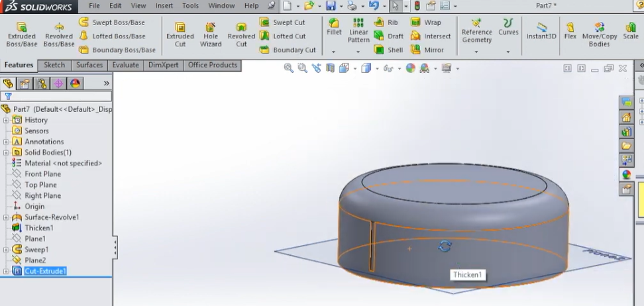Expand the Solid Bodies(1) folder
Viewport: 644px width, 306px height.
pyautogui.click(x=6, y=152)
